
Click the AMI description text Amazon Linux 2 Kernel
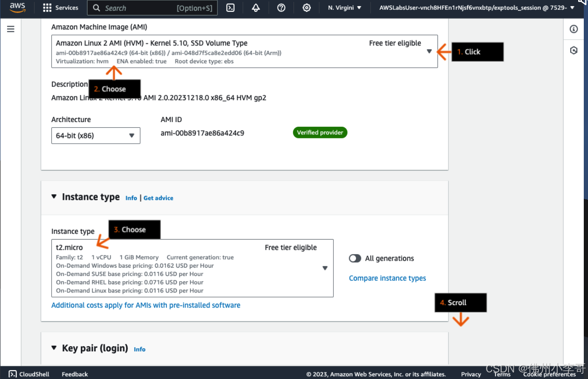(x=159, y=98)
